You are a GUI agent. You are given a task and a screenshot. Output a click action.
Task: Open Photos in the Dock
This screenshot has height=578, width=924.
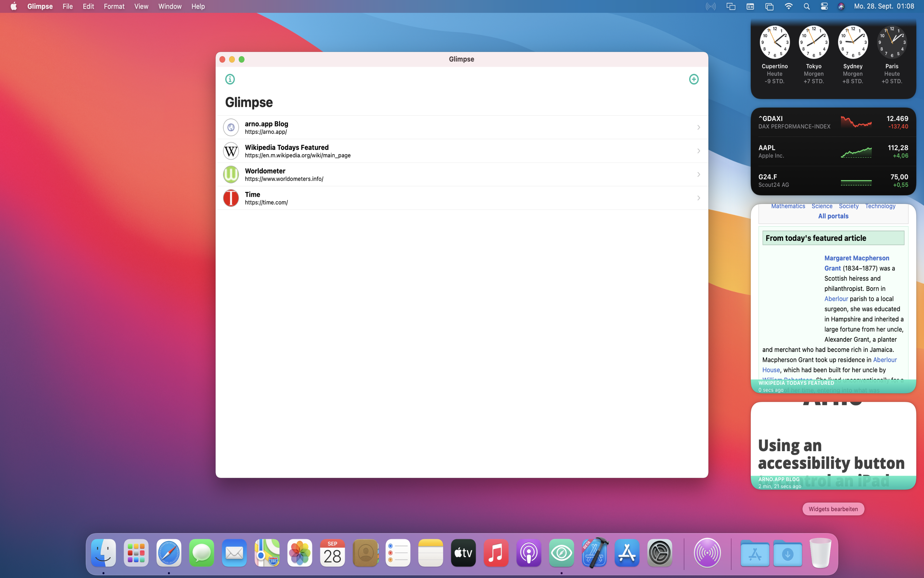[300, 553]
